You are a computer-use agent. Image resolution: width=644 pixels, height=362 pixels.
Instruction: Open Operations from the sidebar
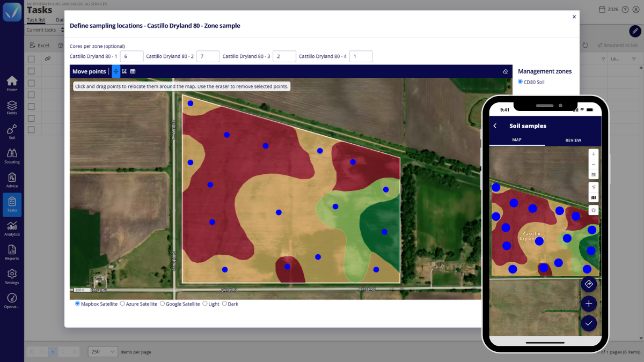tap(12, 301)
